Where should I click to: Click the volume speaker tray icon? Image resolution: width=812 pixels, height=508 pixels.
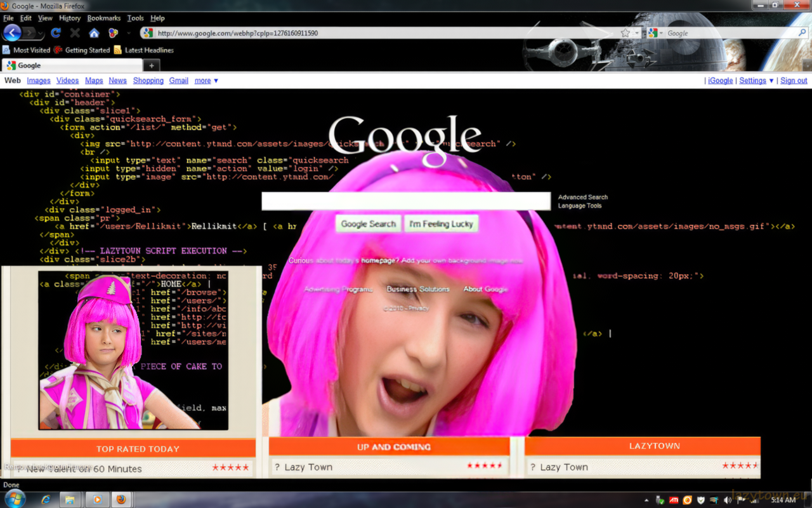pos(728,500)
